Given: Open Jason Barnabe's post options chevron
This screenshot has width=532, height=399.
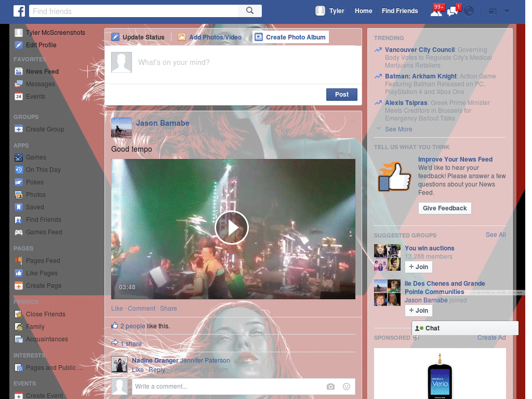Looking at the screenshot, I should pos(353,120).
